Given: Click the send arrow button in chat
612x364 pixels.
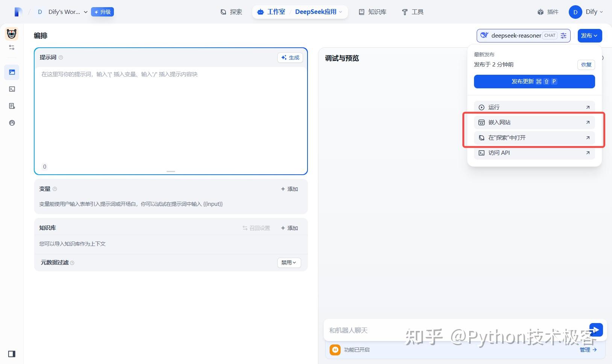Looking at the screenshot, I should (x=596, y=330).
